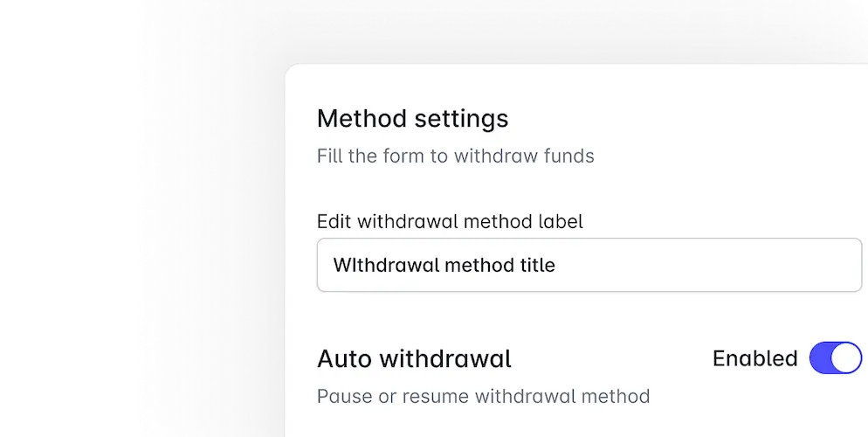Click the "Method settings" heading

click(x=412, y=118)
